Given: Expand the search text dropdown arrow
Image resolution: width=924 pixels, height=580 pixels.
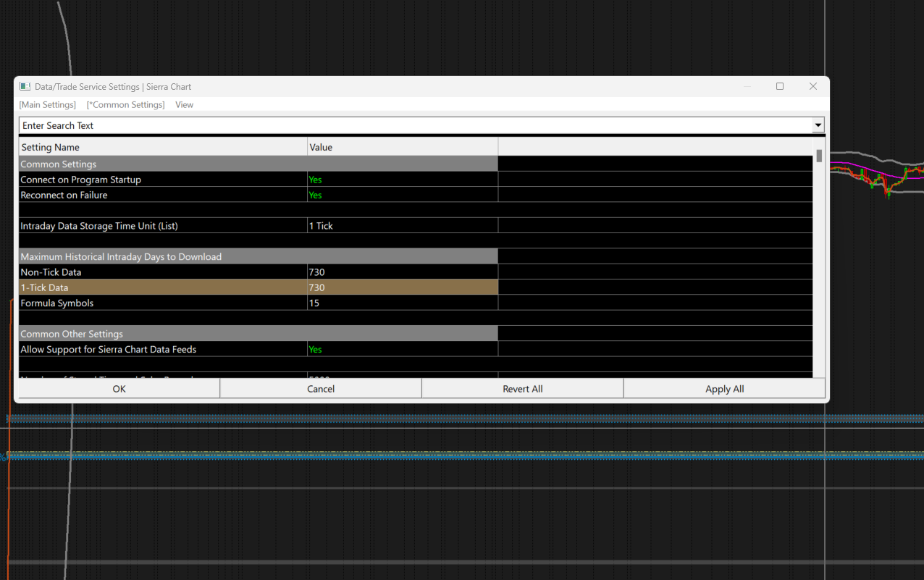Looking at the screenshot, I should (818, 125).
